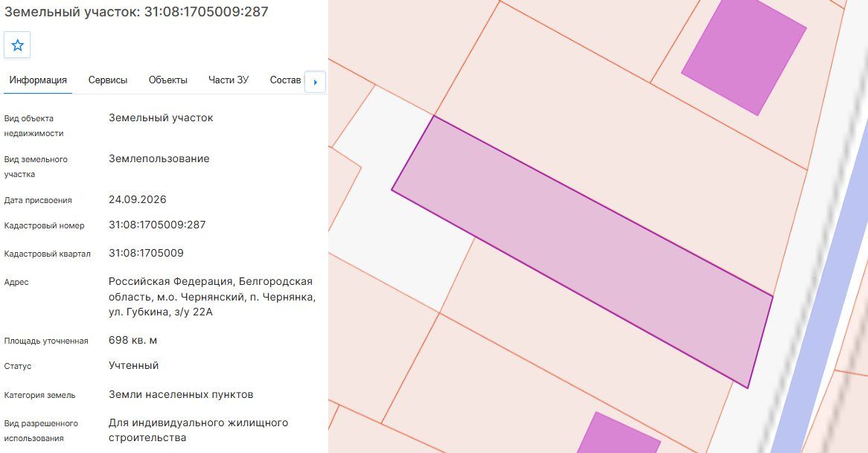Open the Информация tab
Viewport: 868px width, 453px height.
pyautogui.click(x=38, y=80)
